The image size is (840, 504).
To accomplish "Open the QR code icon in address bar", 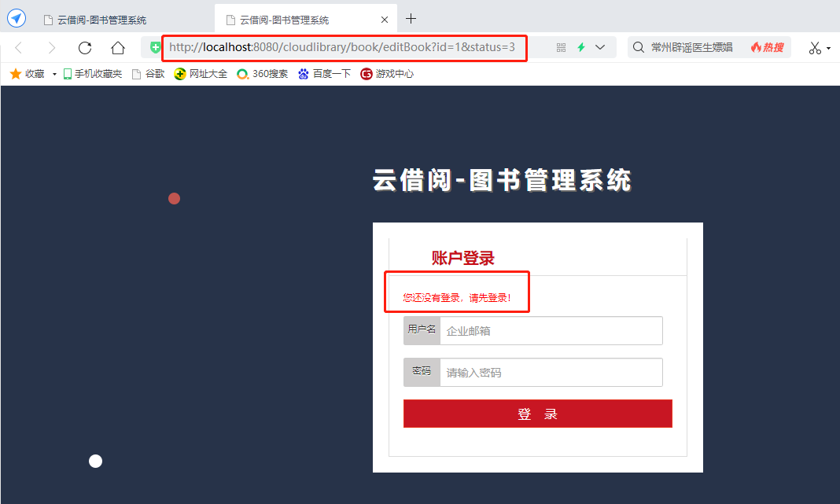I will [x=561, y=48].
